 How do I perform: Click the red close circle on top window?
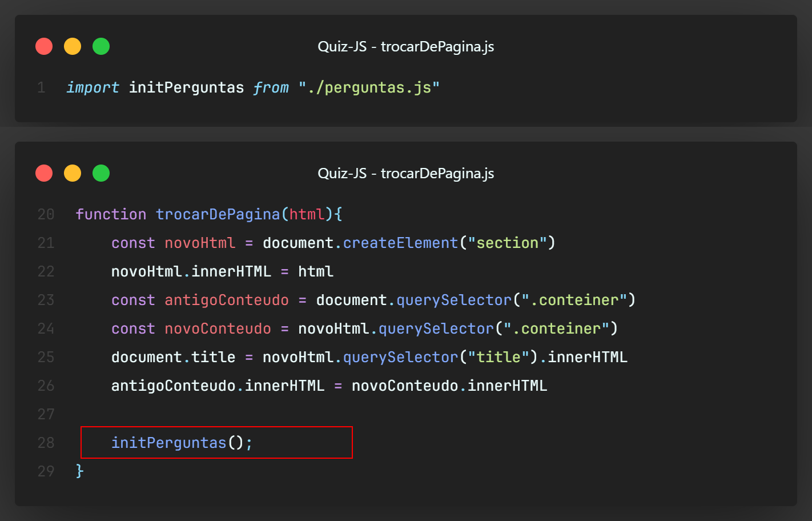(44, 46)
